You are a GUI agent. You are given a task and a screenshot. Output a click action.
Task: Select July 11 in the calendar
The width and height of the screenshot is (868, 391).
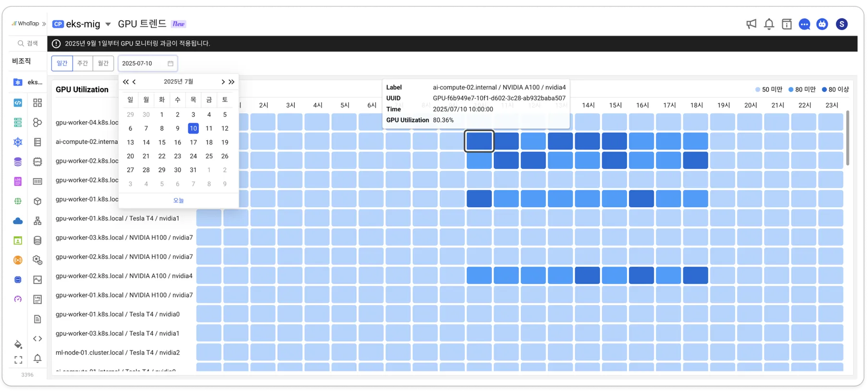209,128
